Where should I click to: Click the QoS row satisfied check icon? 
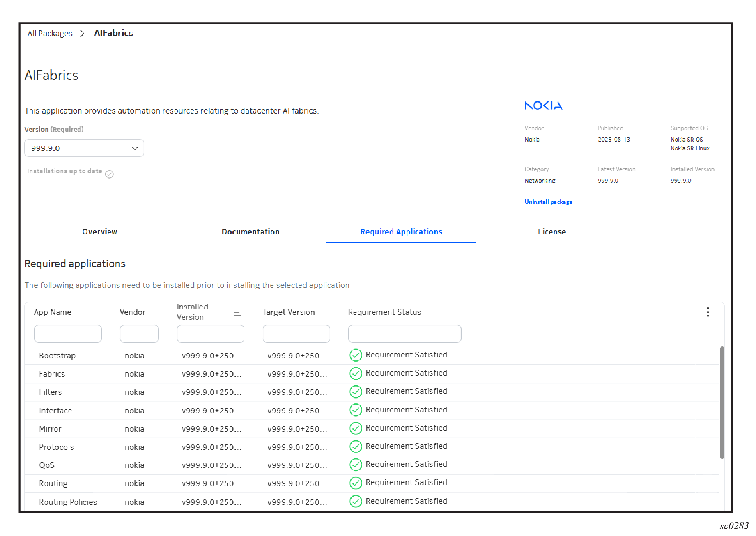coord(356,465)
